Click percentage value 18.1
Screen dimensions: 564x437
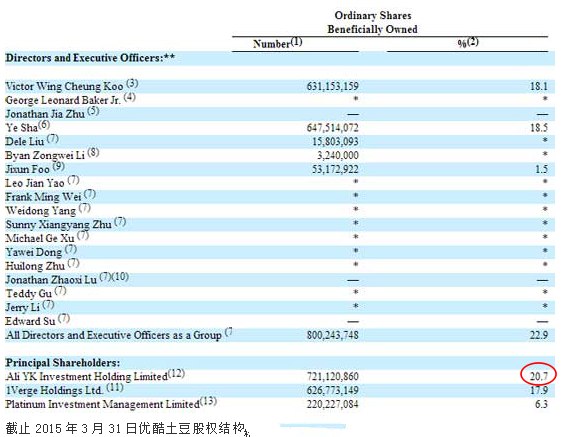click(539, 86)
